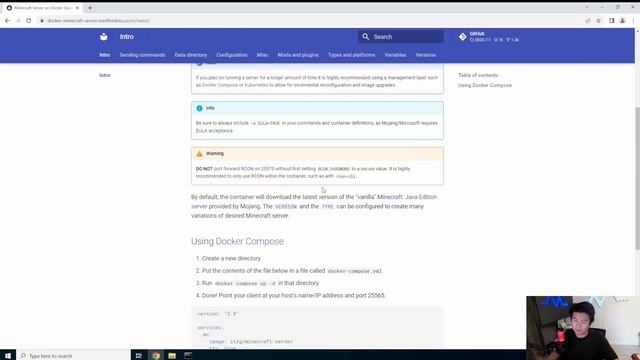640x360 pixels.
Task: Open the Misc tab
Action: coord(262,55)
